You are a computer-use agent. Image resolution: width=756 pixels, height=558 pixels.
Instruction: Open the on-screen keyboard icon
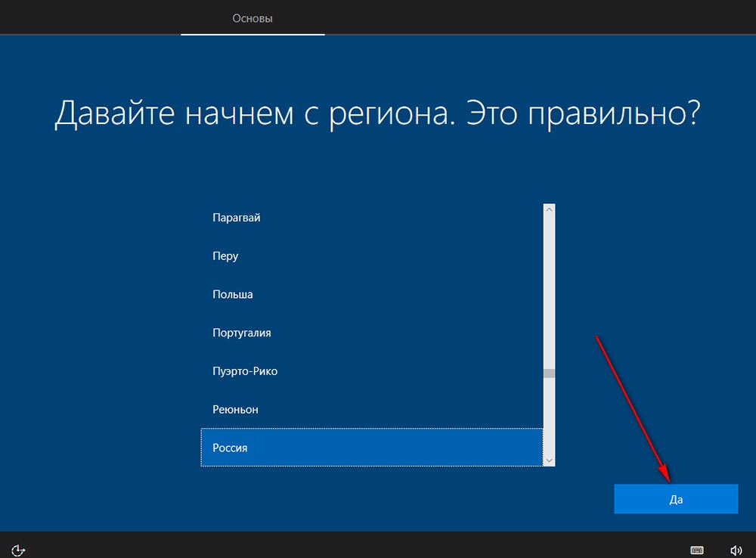[697, 550]
